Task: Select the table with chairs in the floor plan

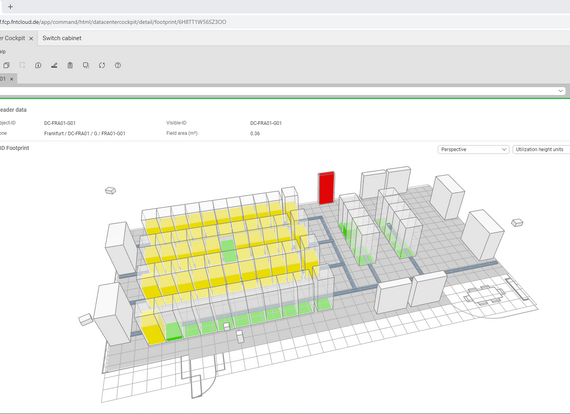Action: [x=484, y=295]
